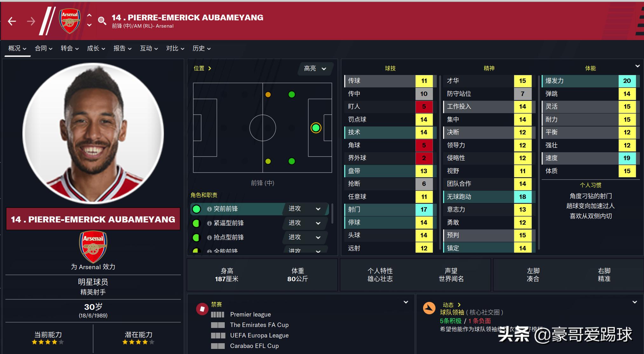Screen dimensions: 644x354
Task: Open the search magnifier icon
Action: pos(102,21)
